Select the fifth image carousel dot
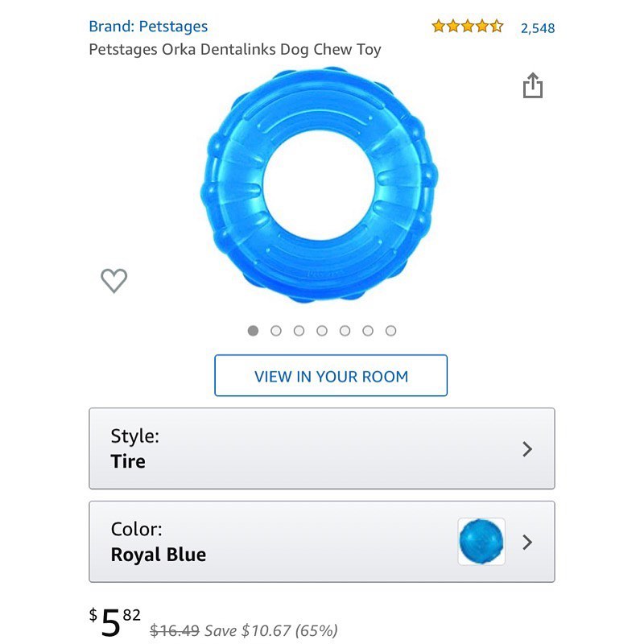 [345, 331]
